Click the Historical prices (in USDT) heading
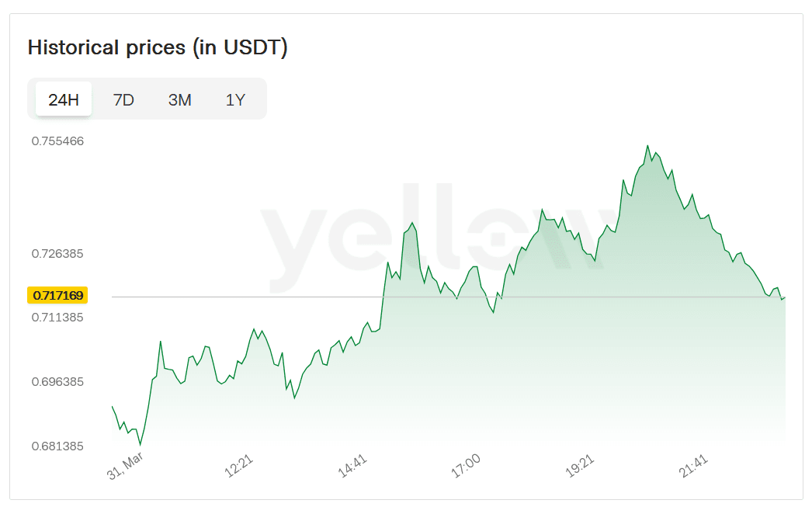 (158, 47)
